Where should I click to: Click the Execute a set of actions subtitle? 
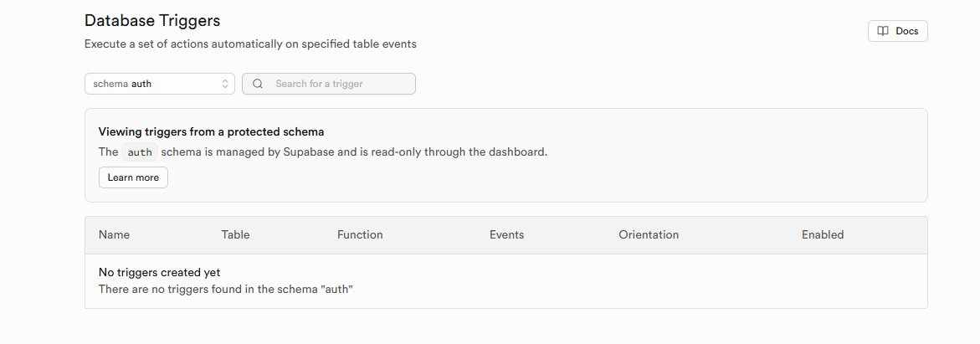[x=250, y=44]
